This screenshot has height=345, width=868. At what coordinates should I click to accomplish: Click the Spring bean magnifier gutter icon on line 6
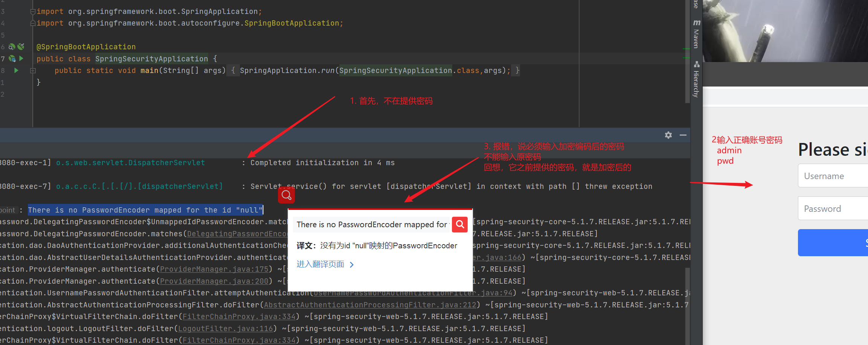(x=12, y=47)
